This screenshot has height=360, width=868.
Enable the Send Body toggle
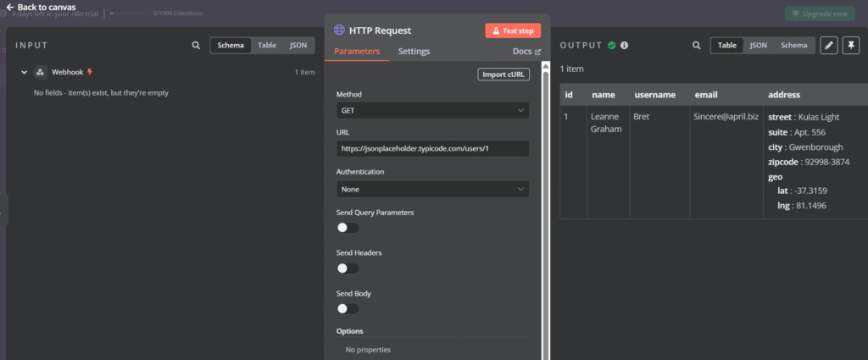(348, 308)
